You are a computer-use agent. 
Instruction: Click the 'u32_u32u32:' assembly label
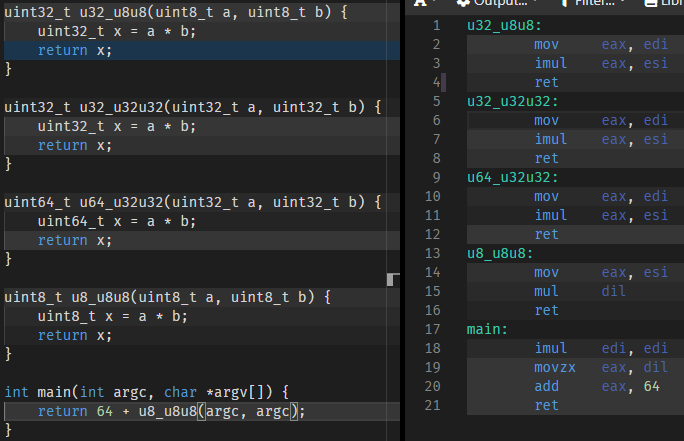pyautogui.click(x=513, y=102)
